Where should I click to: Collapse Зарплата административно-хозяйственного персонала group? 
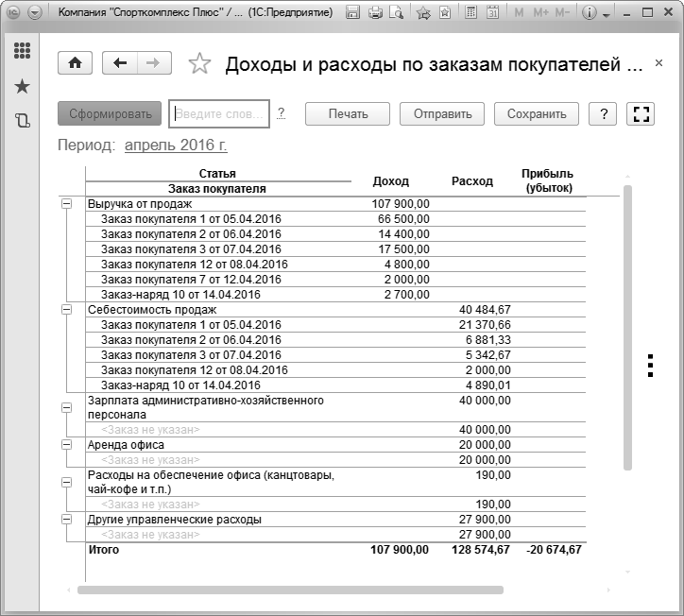67,407
